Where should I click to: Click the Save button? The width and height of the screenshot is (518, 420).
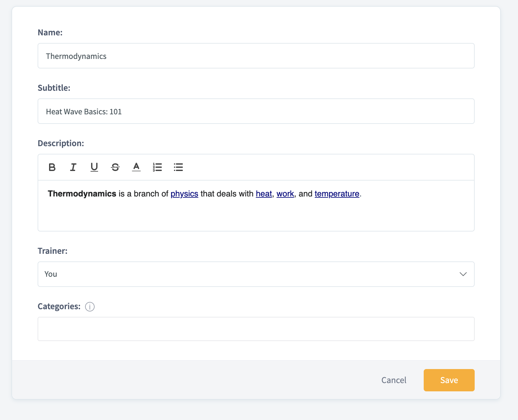(x=449, y=380)
